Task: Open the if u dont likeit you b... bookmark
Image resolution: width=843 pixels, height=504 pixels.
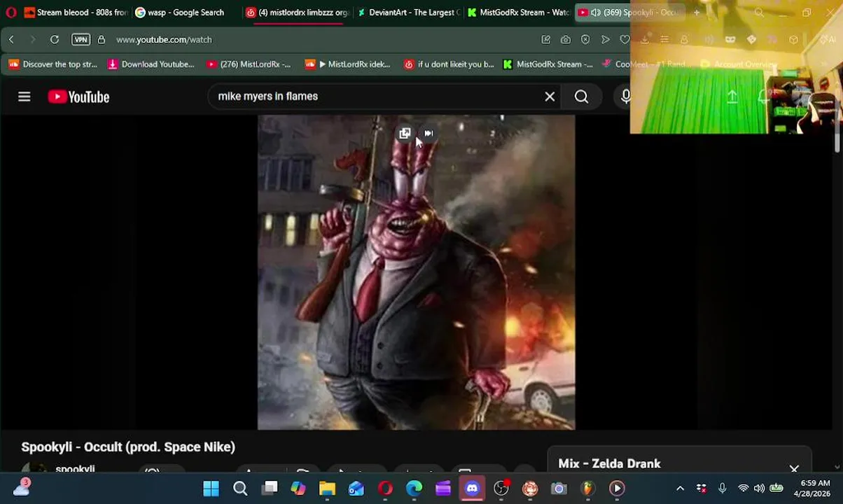Action: (449, 64)
